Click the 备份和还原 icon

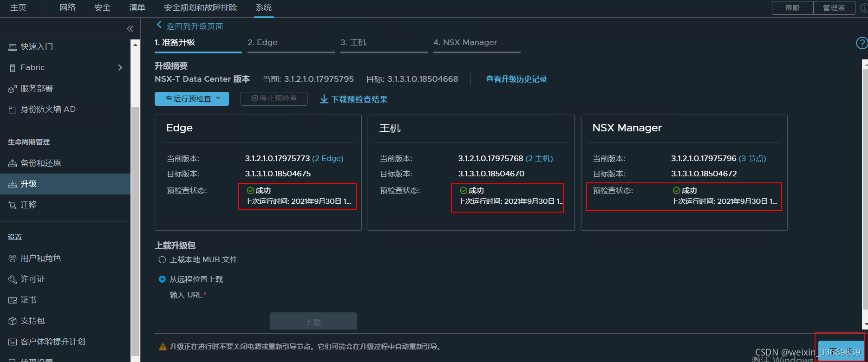[x=13, y=163]
